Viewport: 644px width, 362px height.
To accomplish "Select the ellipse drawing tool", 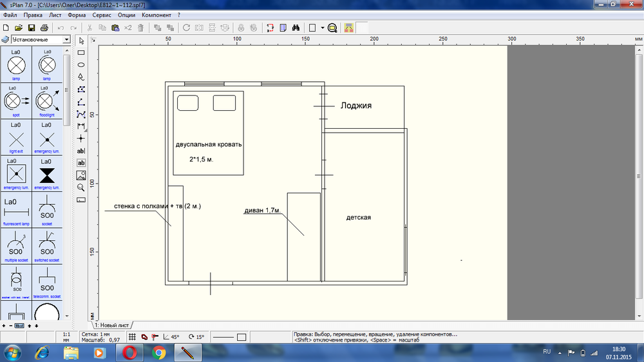I will [x=81, y=65].
